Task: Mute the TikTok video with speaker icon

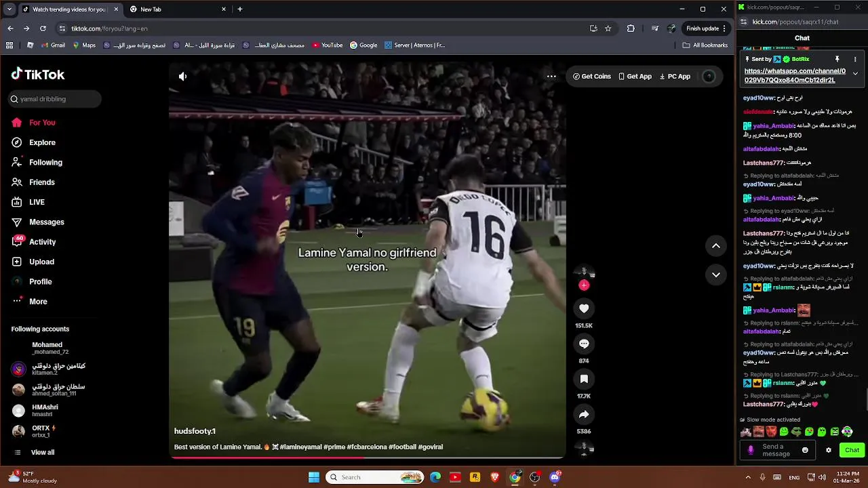Action: pyautogui.click(x=182, y=77)
